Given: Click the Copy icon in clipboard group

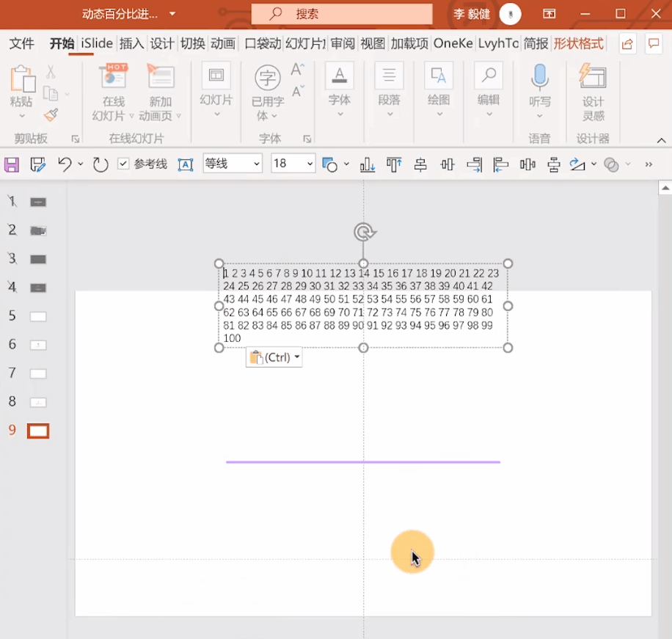Looking at the screenshot, I should pyautogui.click(x=51, y=93).
